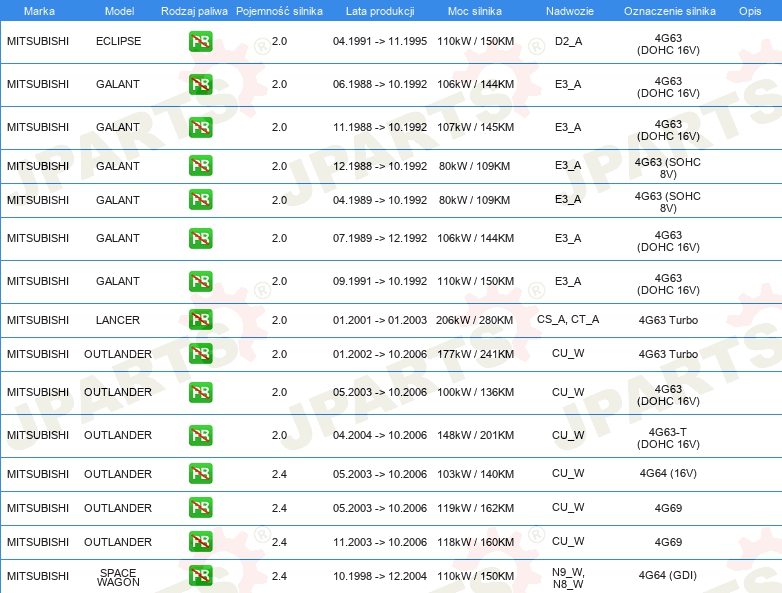Click the Rodzaj paliwa column header
The width and height of the screenshot is (782, 593).
[194, 11]
